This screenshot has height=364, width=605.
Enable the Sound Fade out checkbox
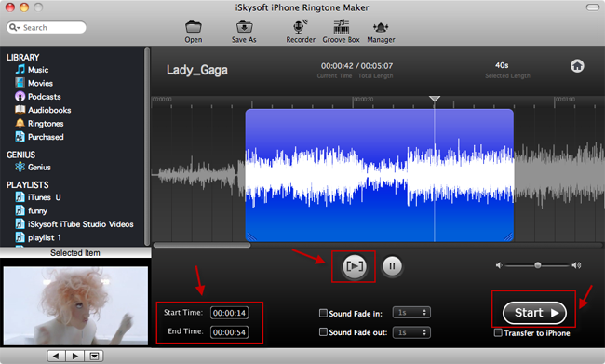click(x=323, y=332)
